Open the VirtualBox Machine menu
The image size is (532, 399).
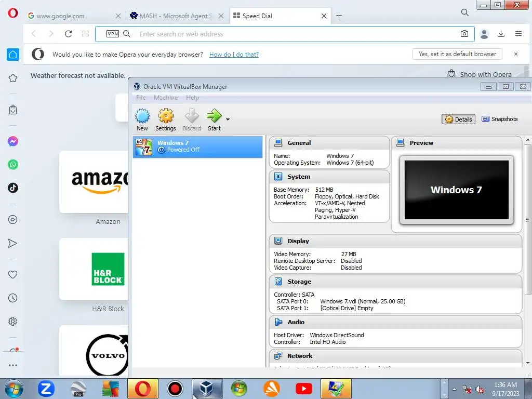coord(166,98)
